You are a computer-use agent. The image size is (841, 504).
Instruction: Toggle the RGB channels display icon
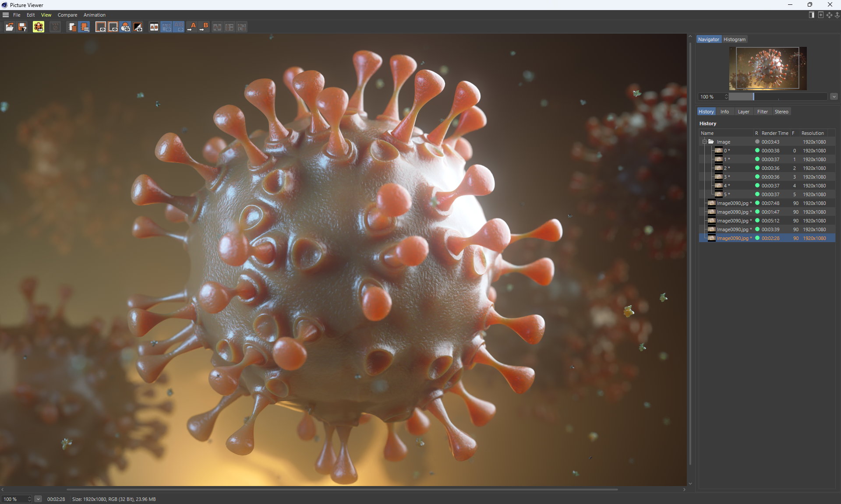125,27
